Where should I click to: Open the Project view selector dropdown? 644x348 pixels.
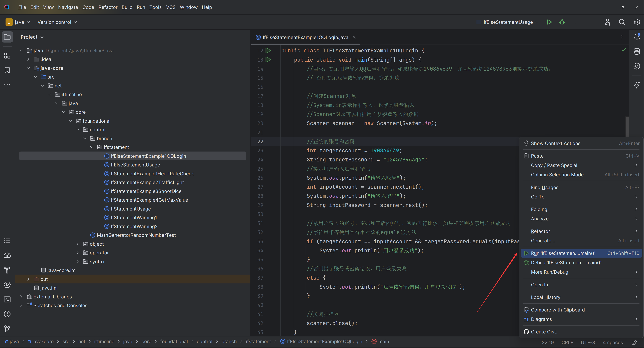pyautogui.click(x=32, y=37)
